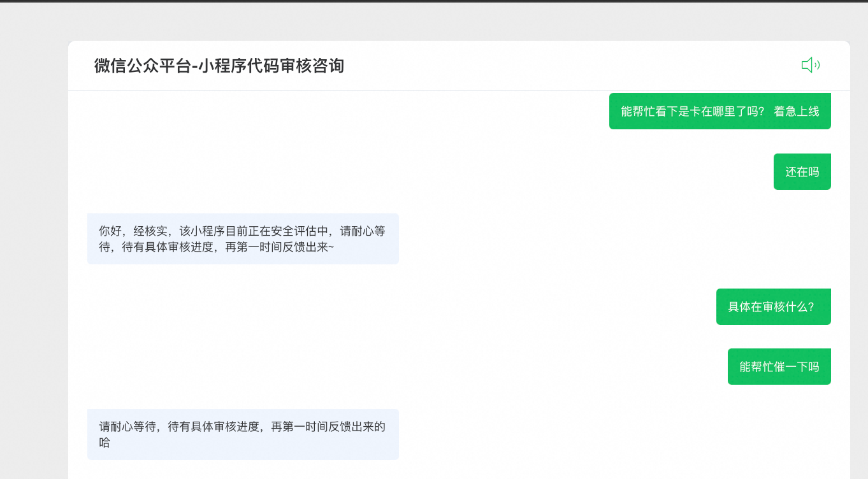Select message 能帮忙看下是卡在哪里了吗？着急上线
The height and width of the screenshot is (479, 868).
(x=720, y=111)
